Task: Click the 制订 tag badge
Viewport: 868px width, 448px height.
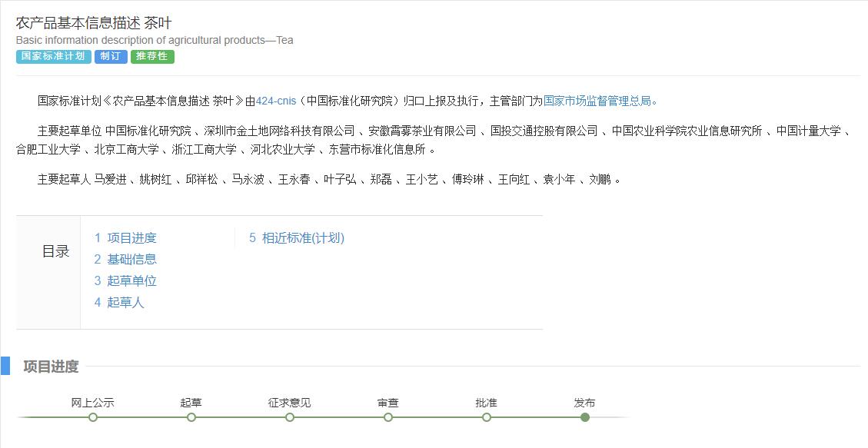Action: (111, 56)
